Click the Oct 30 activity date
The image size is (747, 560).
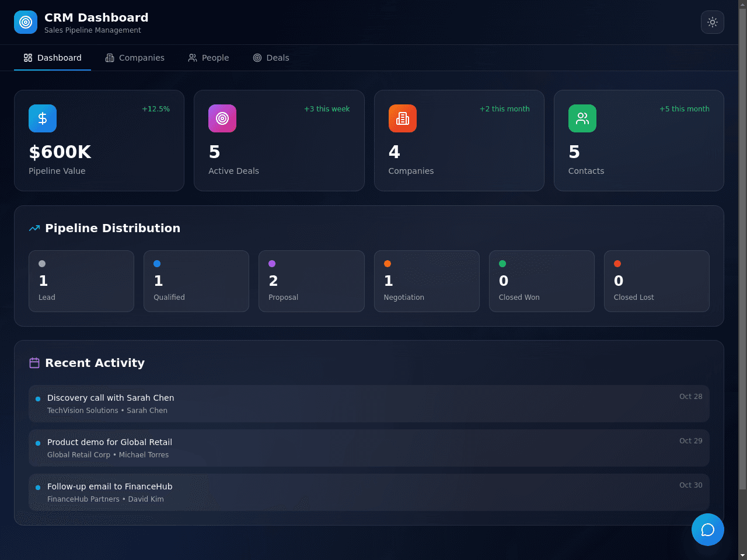691,485
